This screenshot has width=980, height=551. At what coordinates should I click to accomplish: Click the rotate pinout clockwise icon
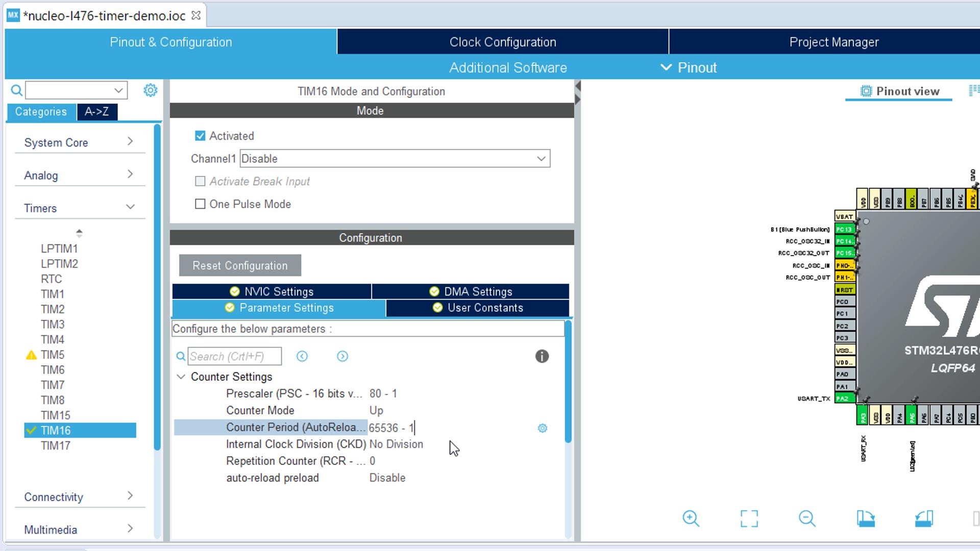(866, 518)
